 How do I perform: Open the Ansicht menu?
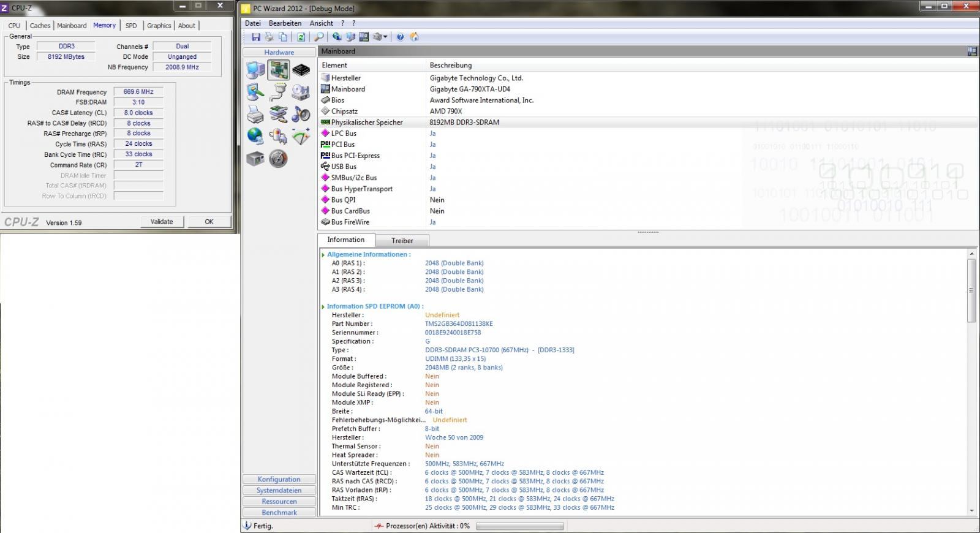click(322, 23)
